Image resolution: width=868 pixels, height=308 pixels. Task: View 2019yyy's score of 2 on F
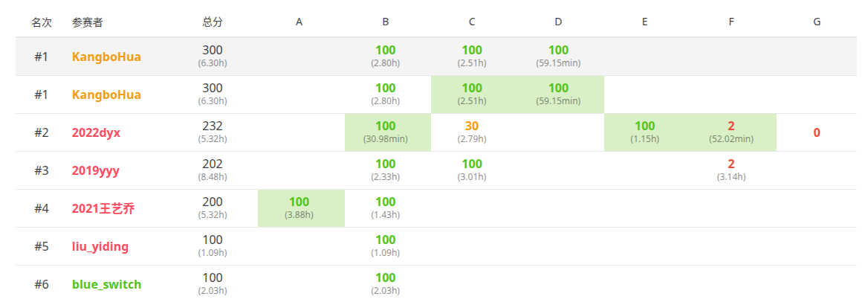tap(731, 164)
